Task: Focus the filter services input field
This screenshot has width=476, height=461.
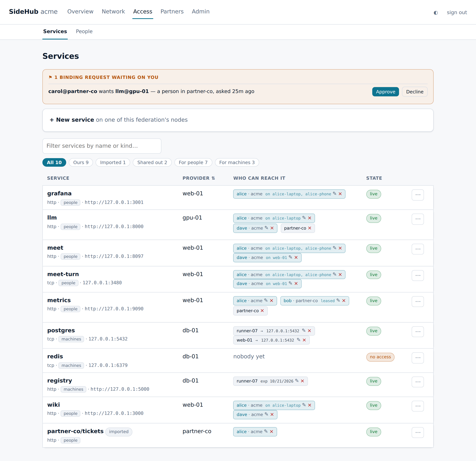Action: [x=102, y=146]
